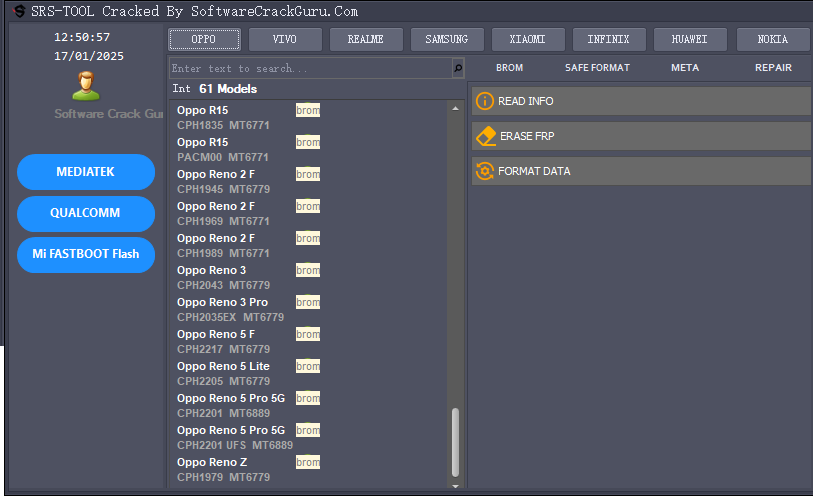The height and width of the screenshot is (496, 813).
Task: Open the XIAOMI brand tab
Action: tap(528, 39)
